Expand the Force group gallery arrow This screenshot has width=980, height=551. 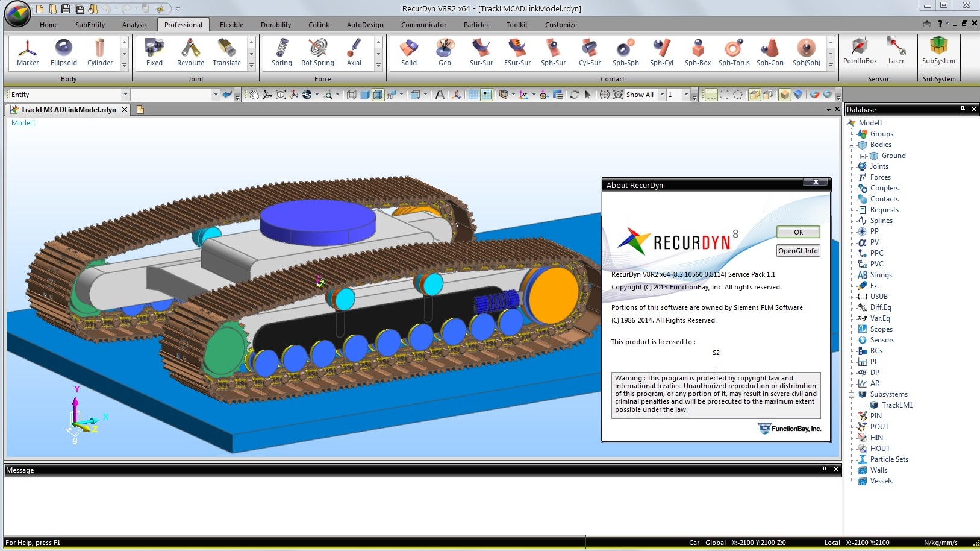pyautogui.click(x=378, y=65)
